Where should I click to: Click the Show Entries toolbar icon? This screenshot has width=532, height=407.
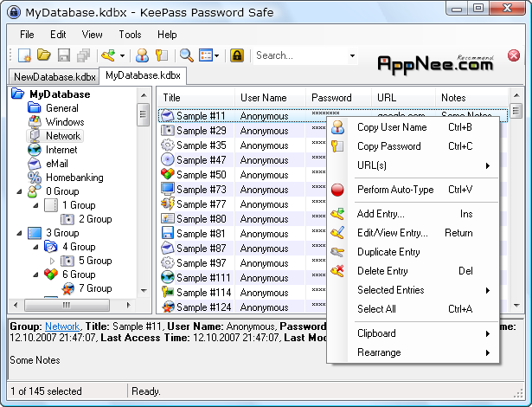tap(206, 55)
